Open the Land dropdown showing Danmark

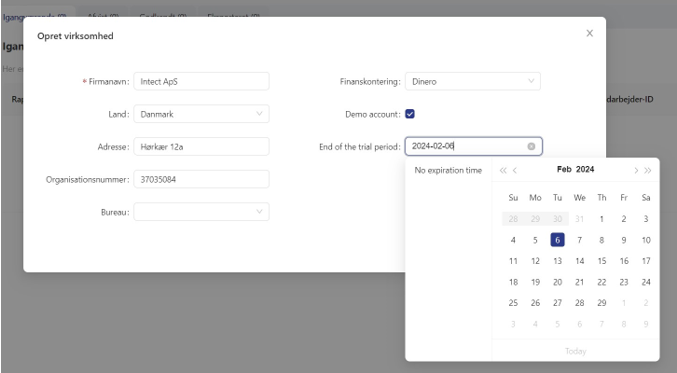(x=201, y=114)
